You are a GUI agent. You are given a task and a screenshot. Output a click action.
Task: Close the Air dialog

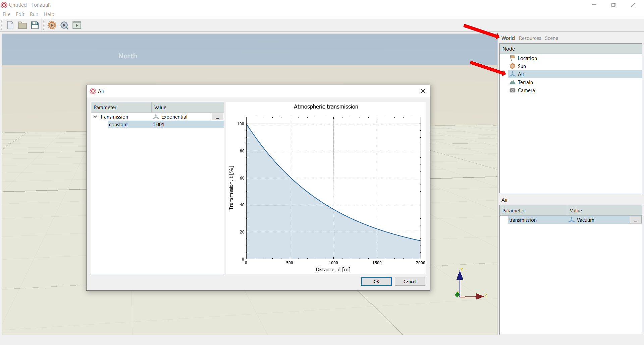[423, 91]
